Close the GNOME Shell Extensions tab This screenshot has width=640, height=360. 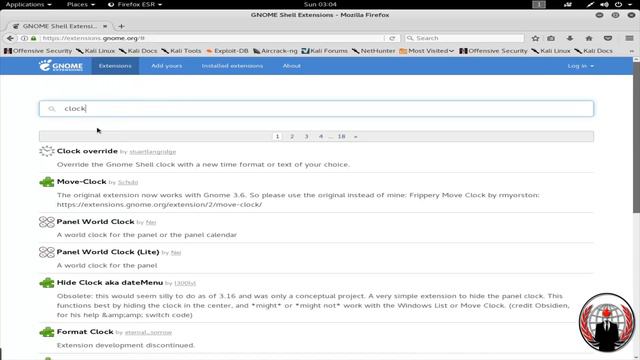[x=105, y=26]
